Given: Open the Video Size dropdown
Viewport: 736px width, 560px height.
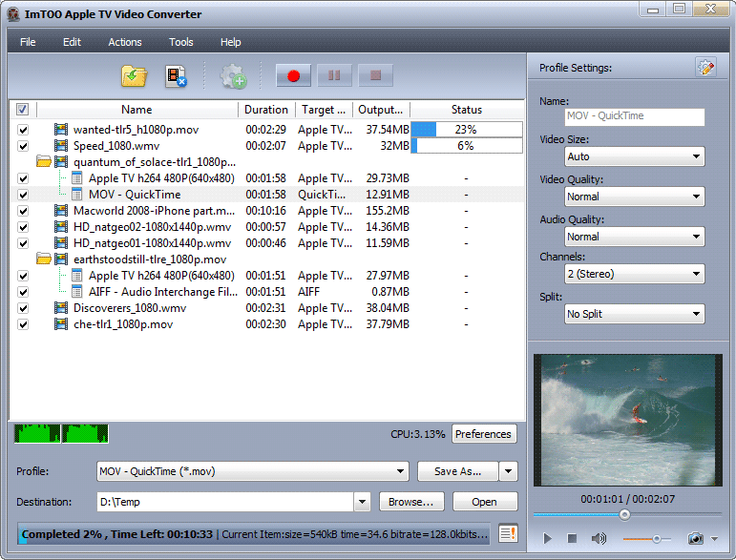Looking at the screenshot, I should click(635, 156).
